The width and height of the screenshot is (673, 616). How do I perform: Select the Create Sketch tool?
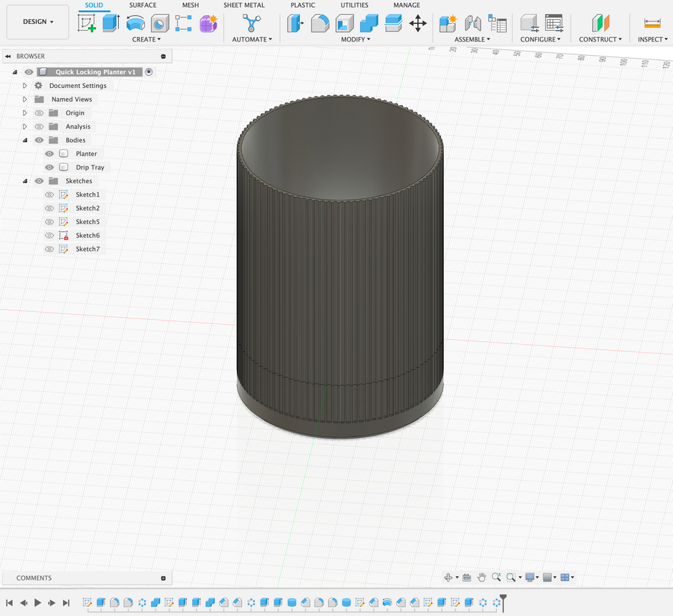click(x=87, y=24)
